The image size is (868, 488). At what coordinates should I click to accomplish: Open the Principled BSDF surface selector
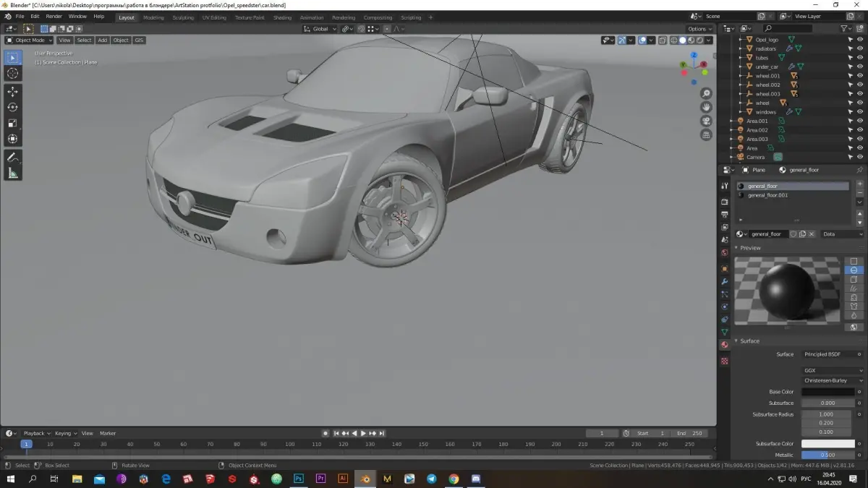coord(828,354)
